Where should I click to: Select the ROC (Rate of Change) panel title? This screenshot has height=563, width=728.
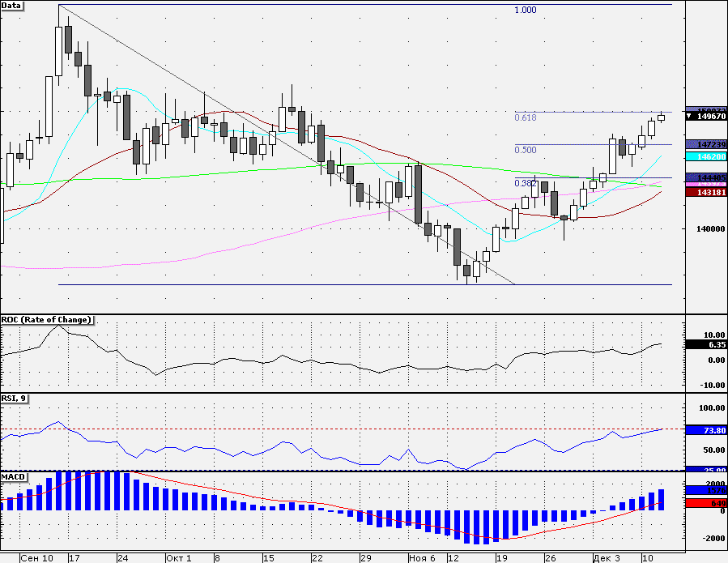pyautogui.click(x=46, y=320)
